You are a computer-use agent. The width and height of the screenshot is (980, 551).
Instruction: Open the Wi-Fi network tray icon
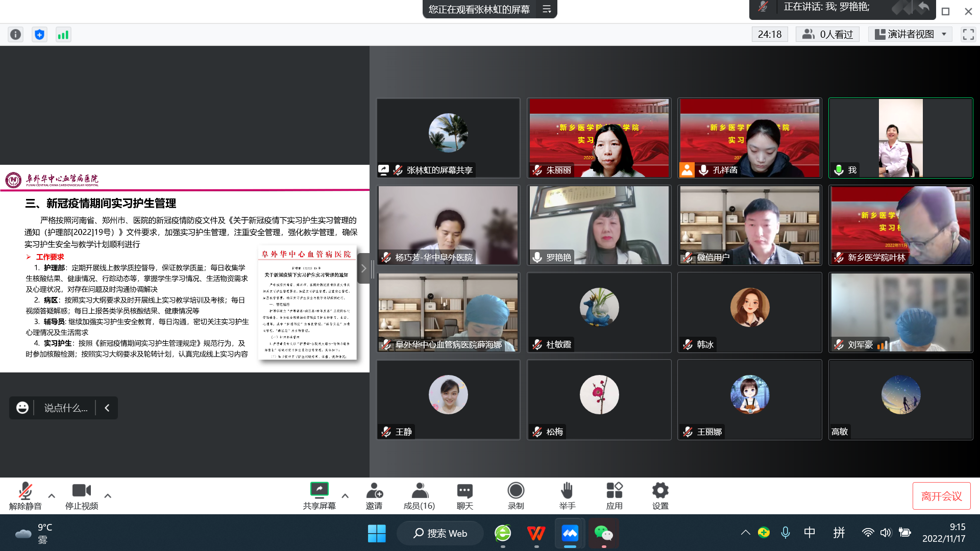pyautogui.click(x=868, y=533)
